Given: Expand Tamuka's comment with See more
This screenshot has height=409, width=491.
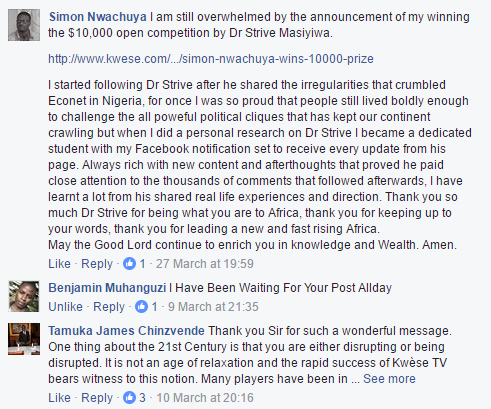Looking at the screenshot, I should 389,379.
